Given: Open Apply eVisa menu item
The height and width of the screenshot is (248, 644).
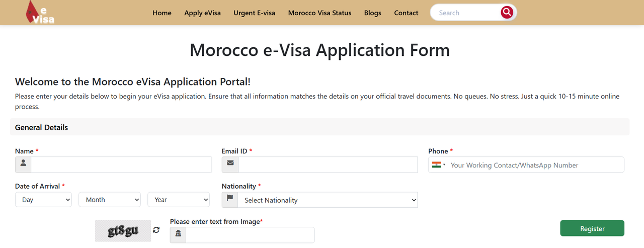Looking at the screenshot, I should (202, 13).
